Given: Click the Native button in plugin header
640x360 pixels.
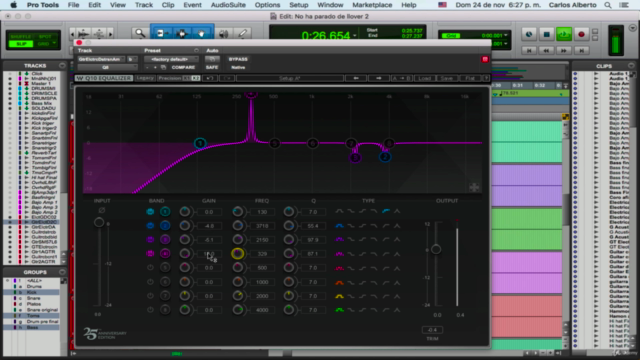Looking at the screenshot, I should click(238, 67).
